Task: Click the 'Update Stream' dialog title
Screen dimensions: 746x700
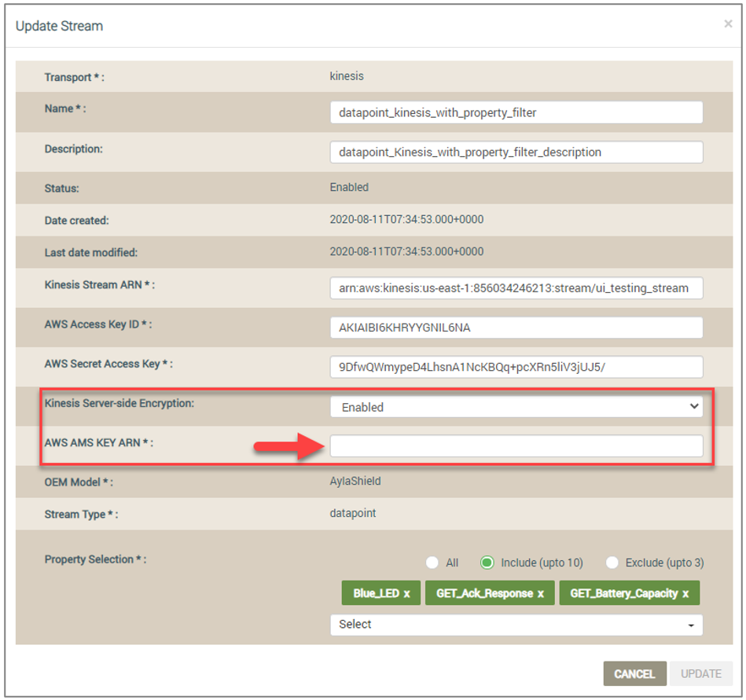Action: pos(60,26)
